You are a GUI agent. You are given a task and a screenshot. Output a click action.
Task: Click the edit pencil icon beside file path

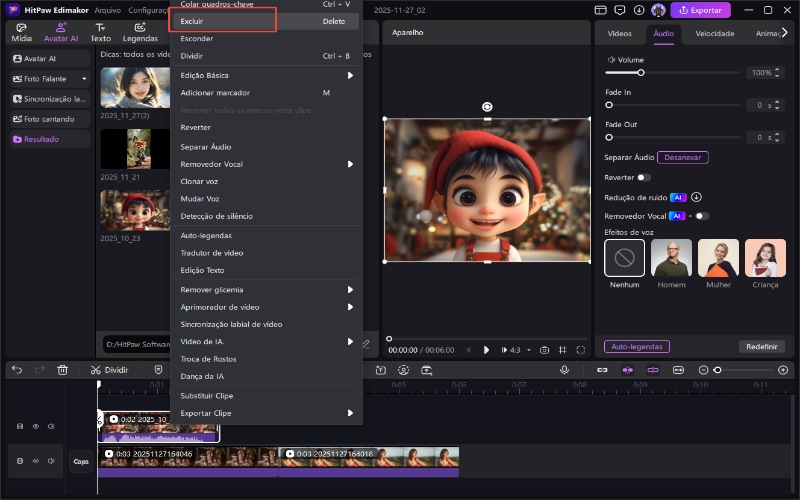coord(366,344)
